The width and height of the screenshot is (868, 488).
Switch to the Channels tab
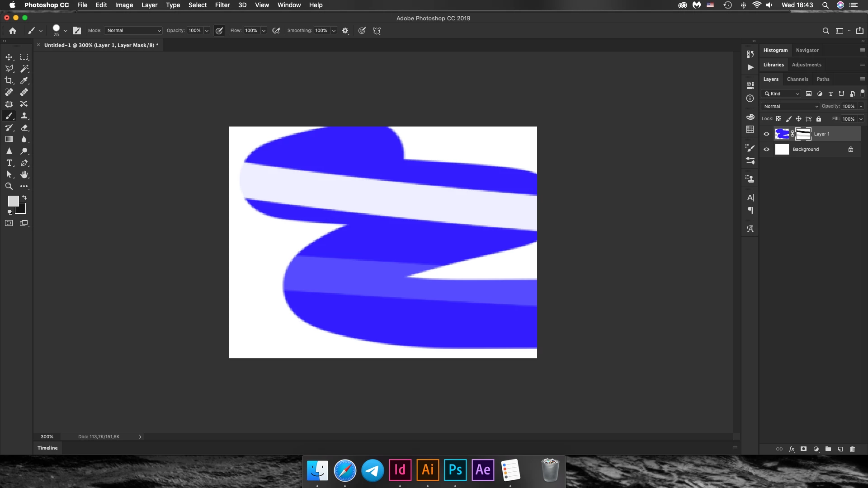(x=797, y=79)
